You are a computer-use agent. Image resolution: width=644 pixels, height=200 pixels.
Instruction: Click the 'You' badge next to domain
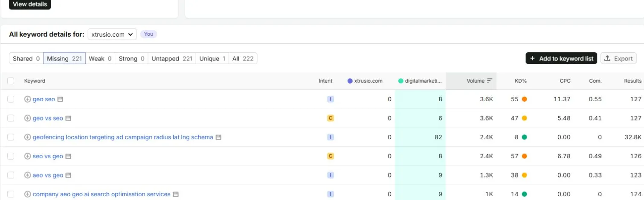tap(148, 34)
